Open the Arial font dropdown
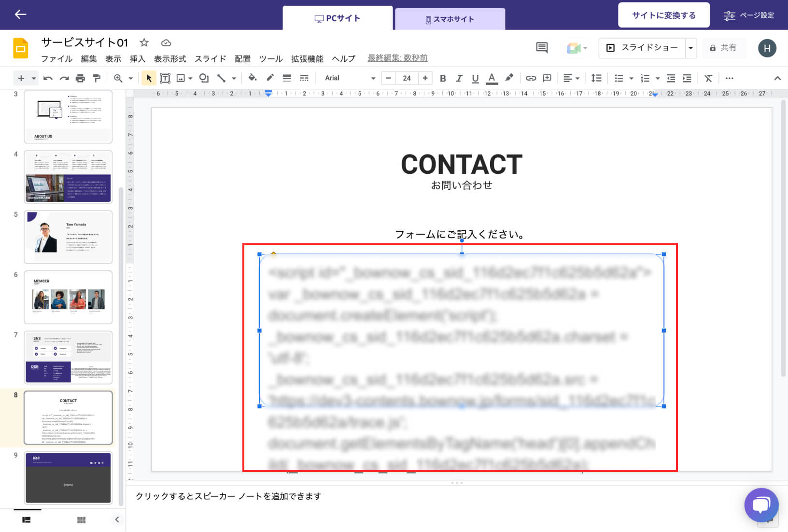 (349, 78)
